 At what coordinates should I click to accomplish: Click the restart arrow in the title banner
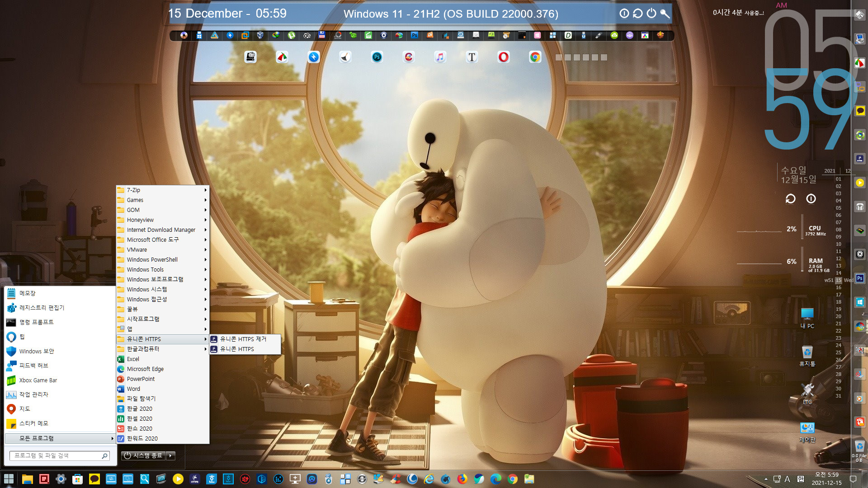[638, 14]
